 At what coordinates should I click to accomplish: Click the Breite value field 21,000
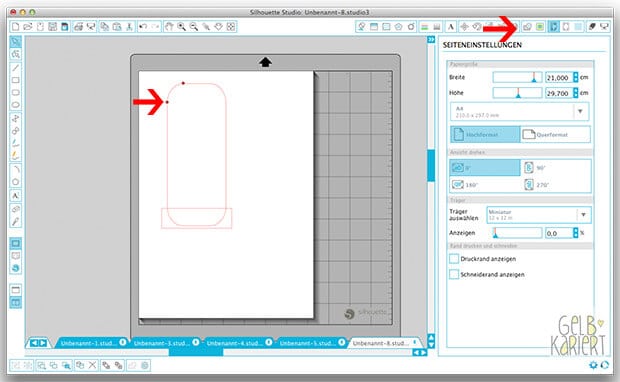(558, 78)
